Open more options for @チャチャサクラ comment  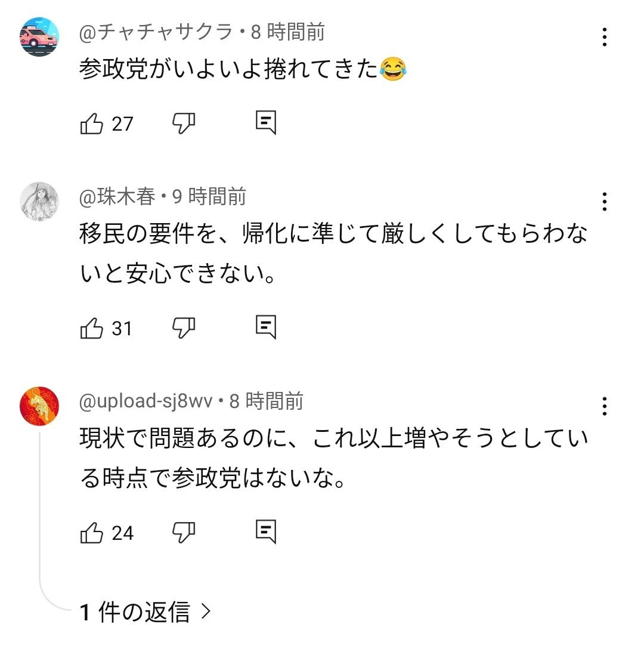pyautogui.click(x=605, y=37)
